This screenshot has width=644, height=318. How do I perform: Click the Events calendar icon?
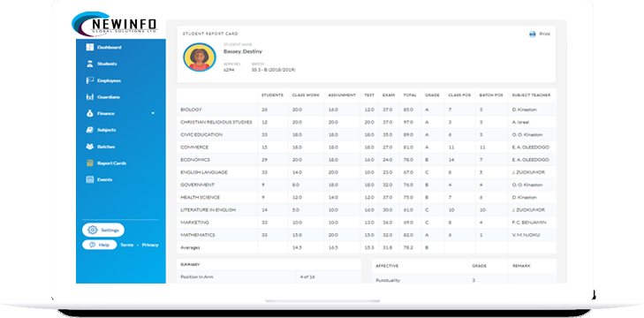(x=89, y=179)
